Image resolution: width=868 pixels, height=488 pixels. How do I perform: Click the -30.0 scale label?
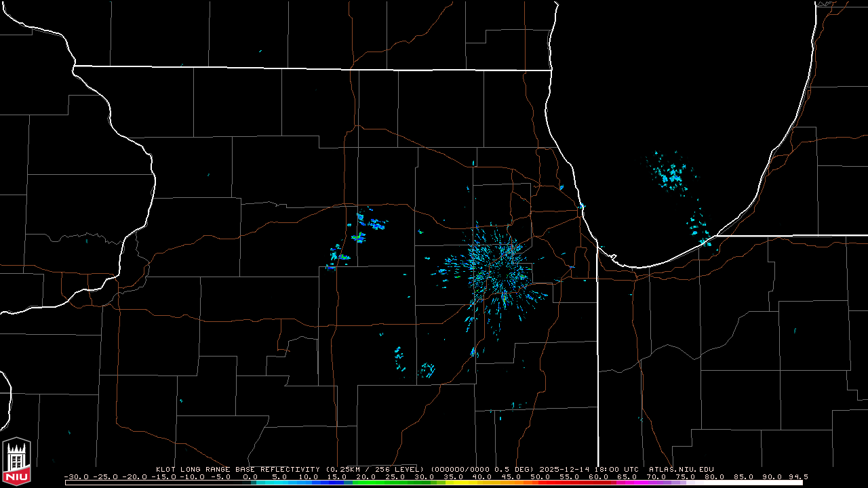click(x=76, y=476)
